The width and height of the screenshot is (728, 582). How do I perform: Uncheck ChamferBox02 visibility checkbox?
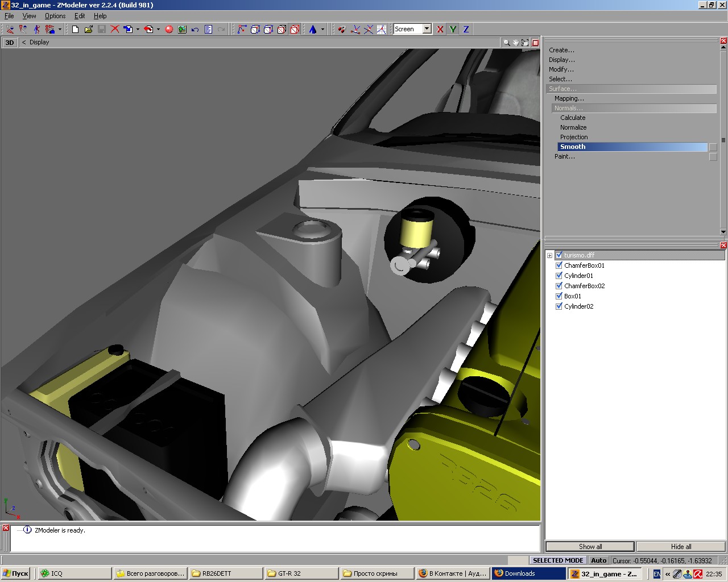point(559,286)
